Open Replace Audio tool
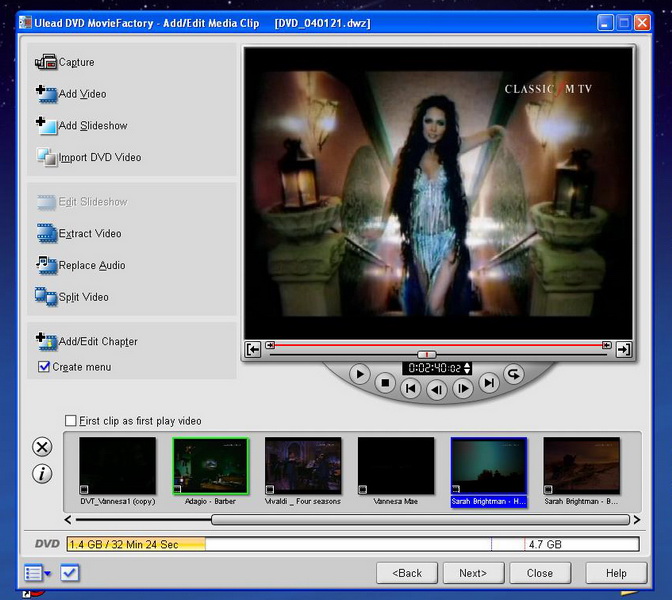The image size is (672, 600). 81,265
